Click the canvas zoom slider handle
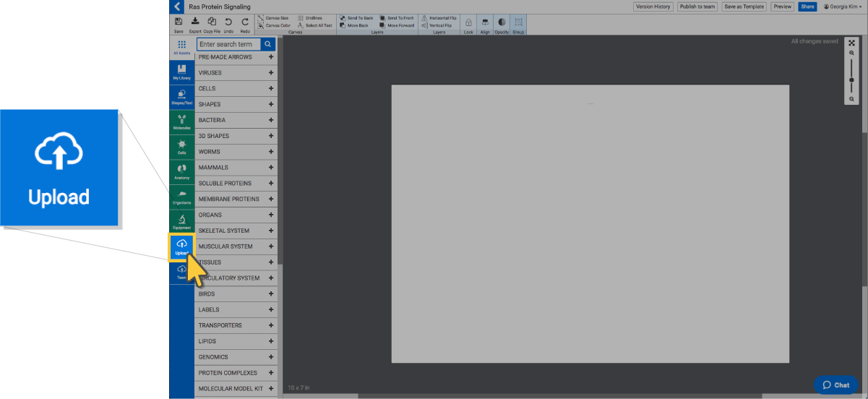868x399 pixels. click(x=851, y=80)
